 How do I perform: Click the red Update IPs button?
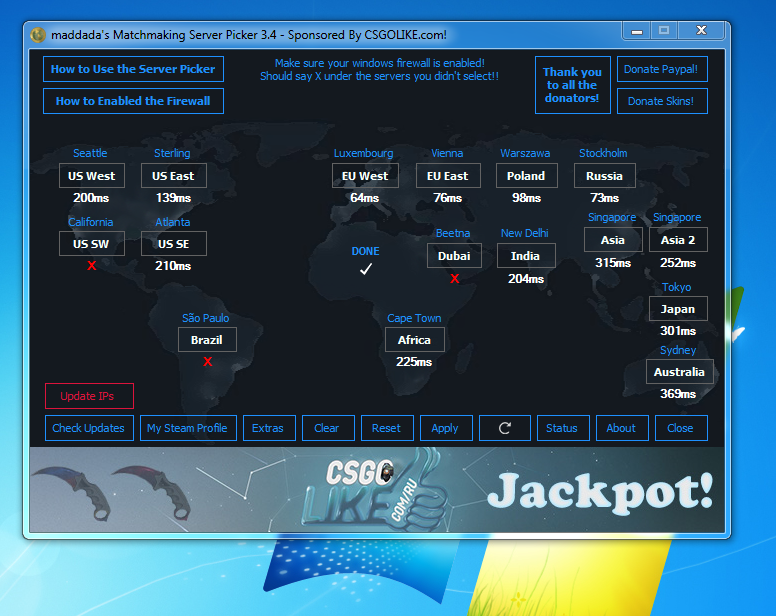(x=88, y=396)
